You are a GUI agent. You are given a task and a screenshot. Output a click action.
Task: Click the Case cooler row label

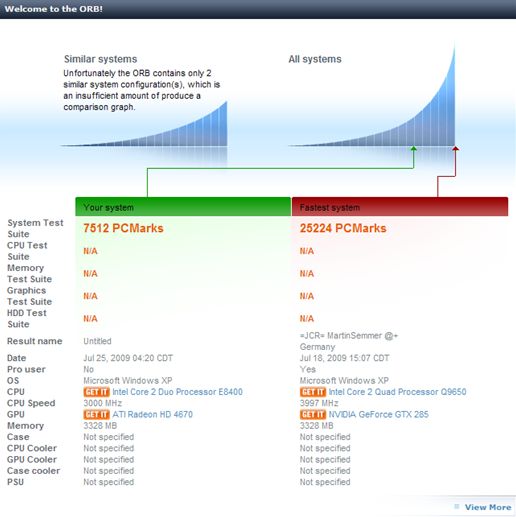tap(34, 471)
